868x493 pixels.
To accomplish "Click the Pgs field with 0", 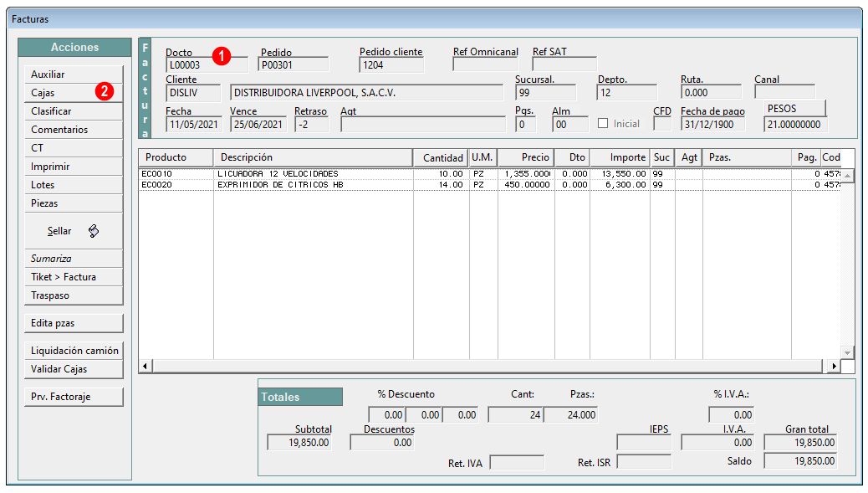I will pos(525,124).
